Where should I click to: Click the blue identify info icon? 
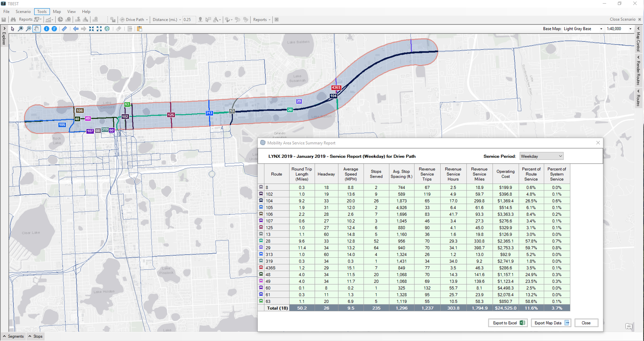(46, 29)
